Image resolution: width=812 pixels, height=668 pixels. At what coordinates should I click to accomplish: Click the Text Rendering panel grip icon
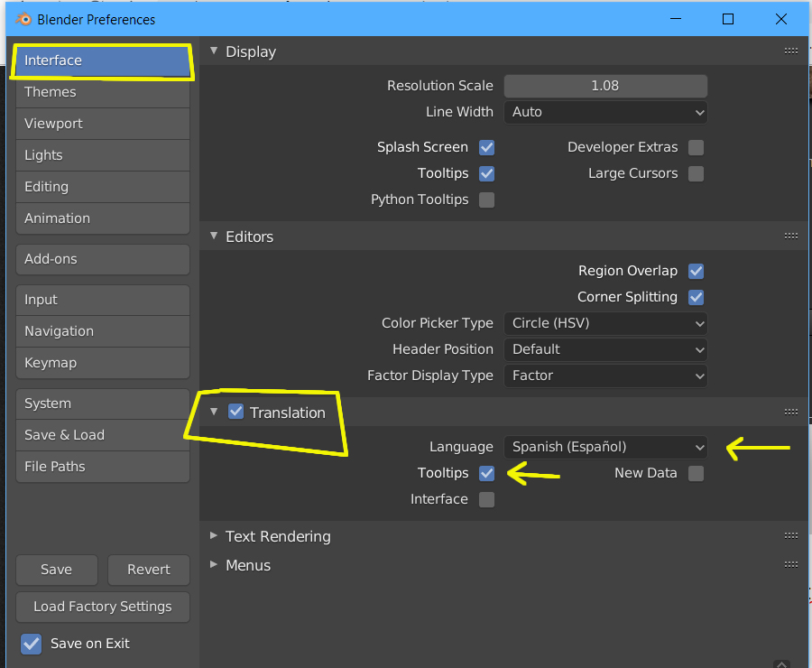[x=790, y=536]
